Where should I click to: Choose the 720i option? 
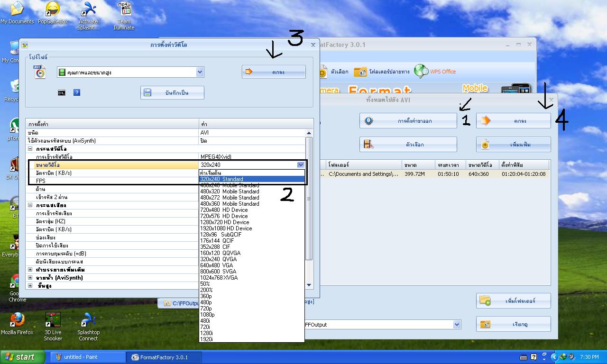[x=252, y=327]
